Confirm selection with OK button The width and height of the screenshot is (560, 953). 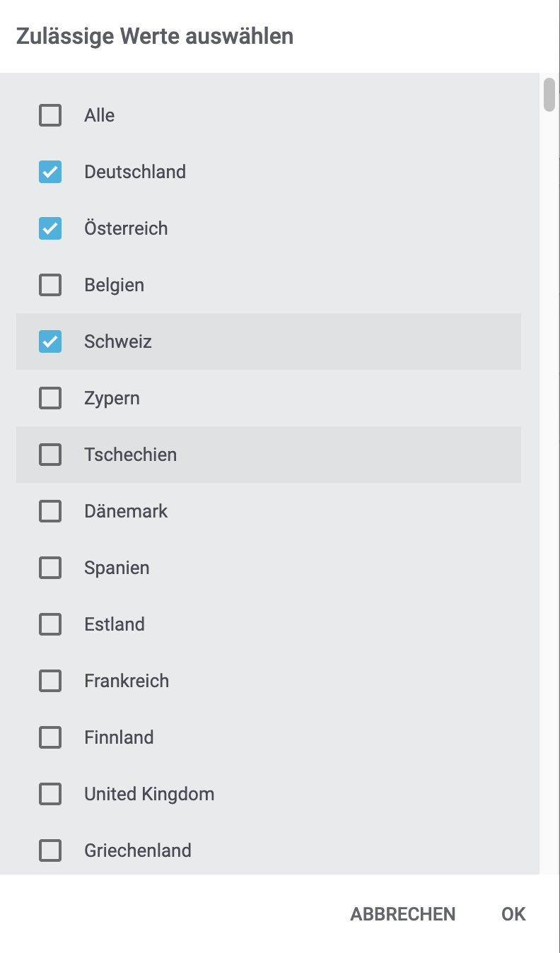click(x=513, y=914)
